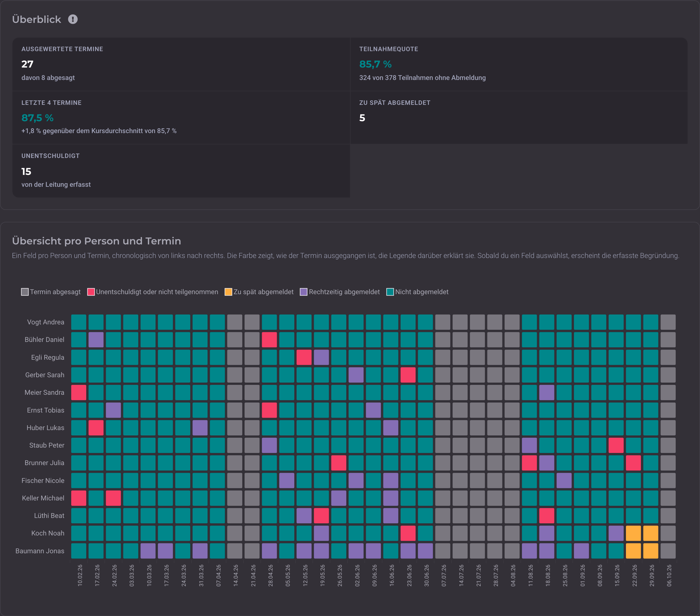This screenshot has width=700, height=616.
Task: Click the teal 'Nicht abgemeldet' legend swatch
Action: tap(390, 292)
